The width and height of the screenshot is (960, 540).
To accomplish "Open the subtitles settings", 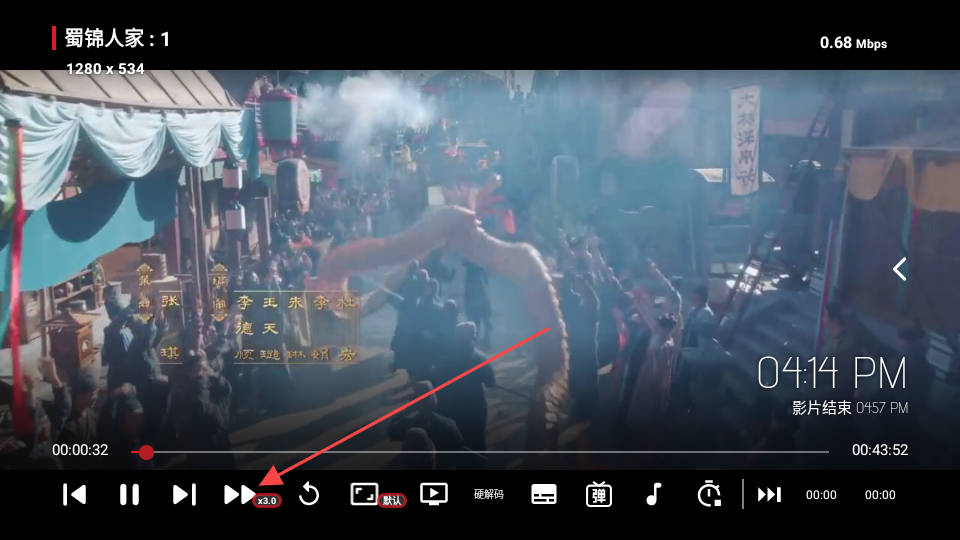I will 544,494.
